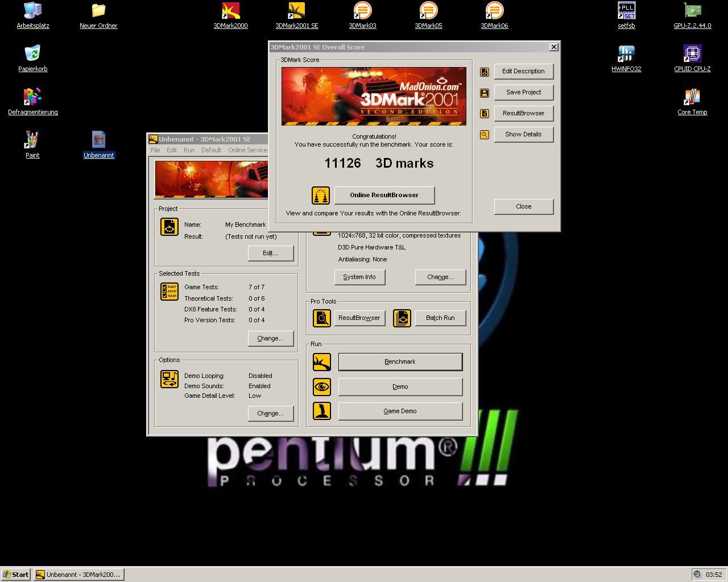This screenshot has width=728, height=582.
Task: Select the 3DMark03 desktop shortcut
Action: click(362, 15)
